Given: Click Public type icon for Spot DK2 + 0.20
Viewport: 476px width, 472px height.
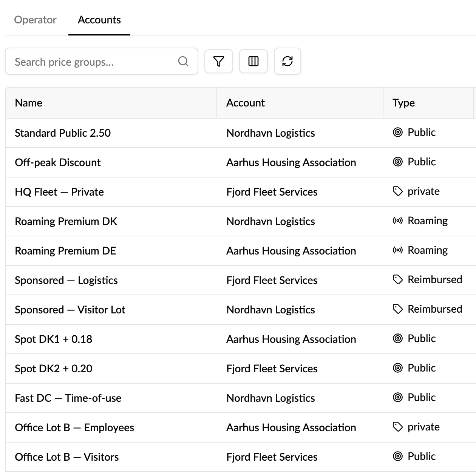Looking at the screenshot, I should [398, 368].
